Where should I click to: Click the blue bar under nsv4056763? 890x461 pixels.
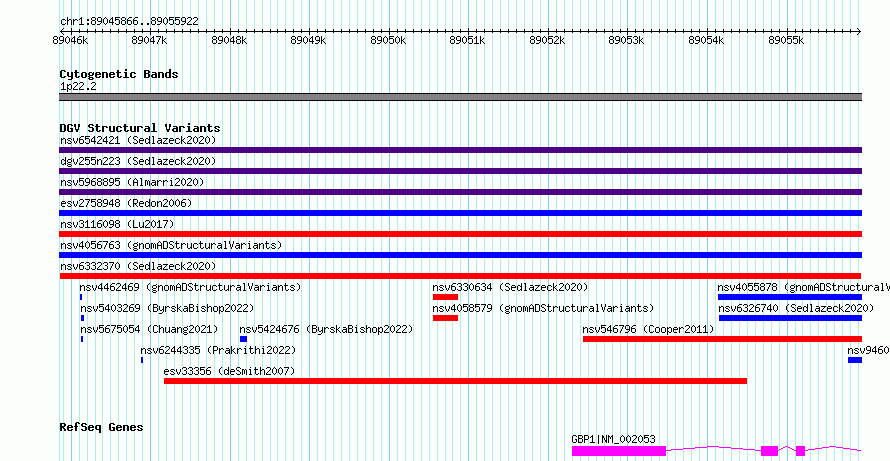pyautogui.click(x=460, y=255)
